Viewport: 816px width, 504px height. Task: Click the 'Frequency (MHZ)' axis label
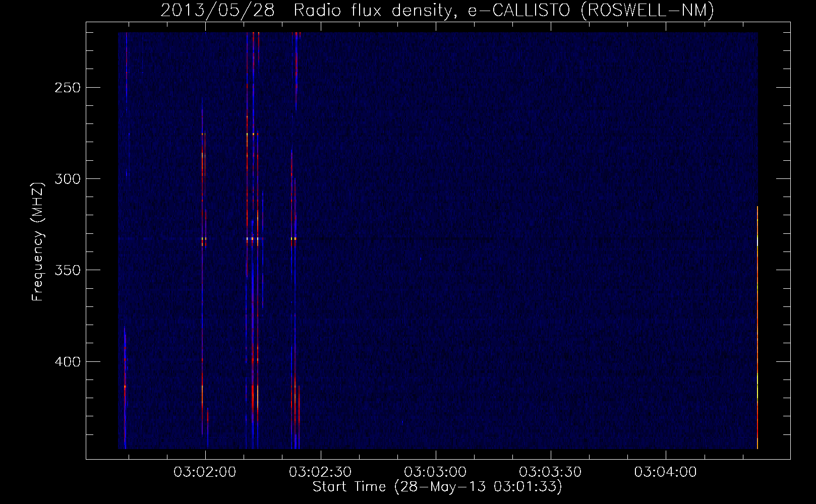38,241
